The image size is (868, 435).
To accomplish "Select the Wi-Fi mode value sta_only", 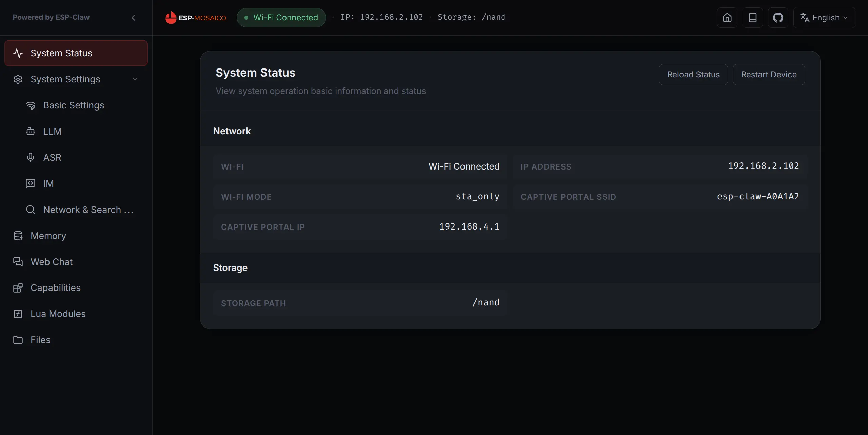I will point(477,197).
